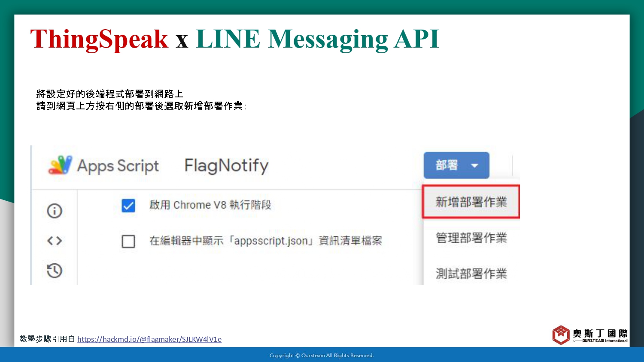Uncheck 啟用 Chrome V8 執行階段 checkbox
The height and width of the screenshot is (362, 644).
(128, 205)
